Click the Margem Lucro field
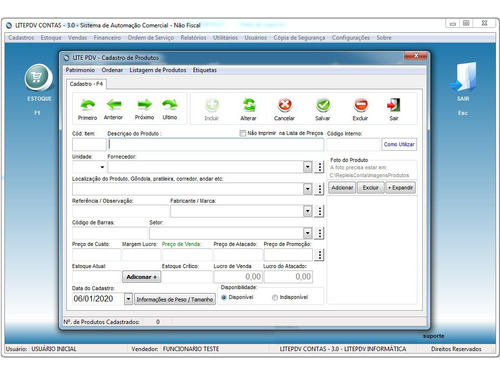The width and height of the screenshot is (500, 375). 141,255
